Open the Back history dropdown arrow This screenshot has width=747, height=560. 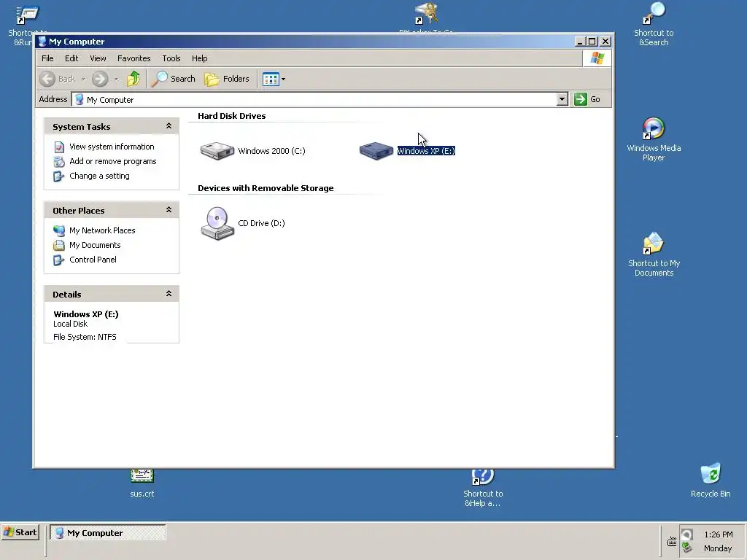(x=83, y=79)
